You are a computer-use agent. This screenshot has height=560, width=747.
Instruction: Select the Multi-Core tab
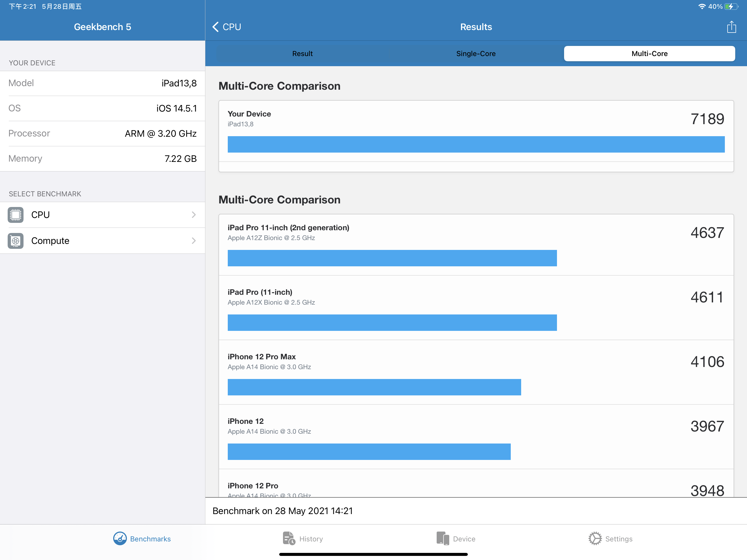[x=649, y=54]
